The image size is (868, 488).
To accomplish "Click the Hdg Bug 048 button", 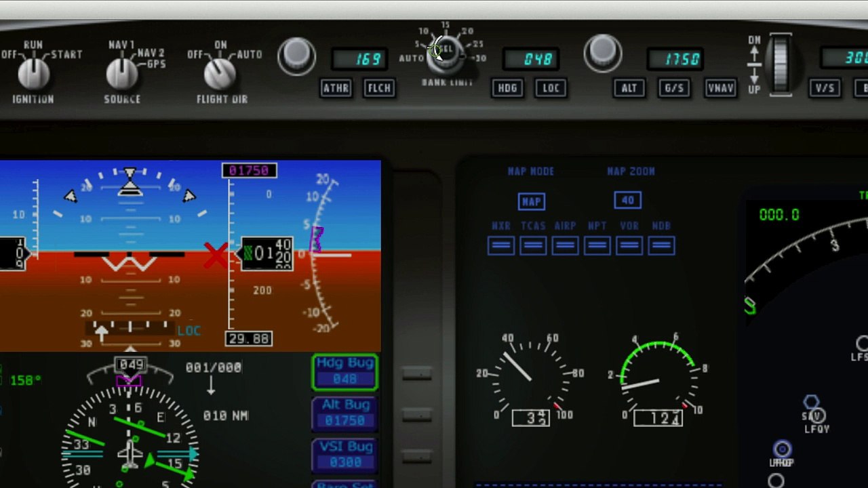I will pos(344,372).
